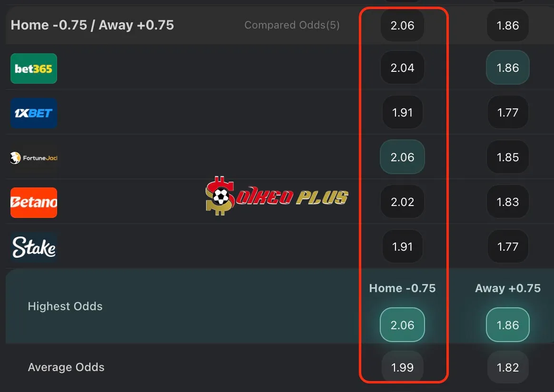Click highest Home -0.75 odds 2.06
Image resolution: width=554 pixels, height=392 pixels.
pyautogui.click(x=403, y=325)
